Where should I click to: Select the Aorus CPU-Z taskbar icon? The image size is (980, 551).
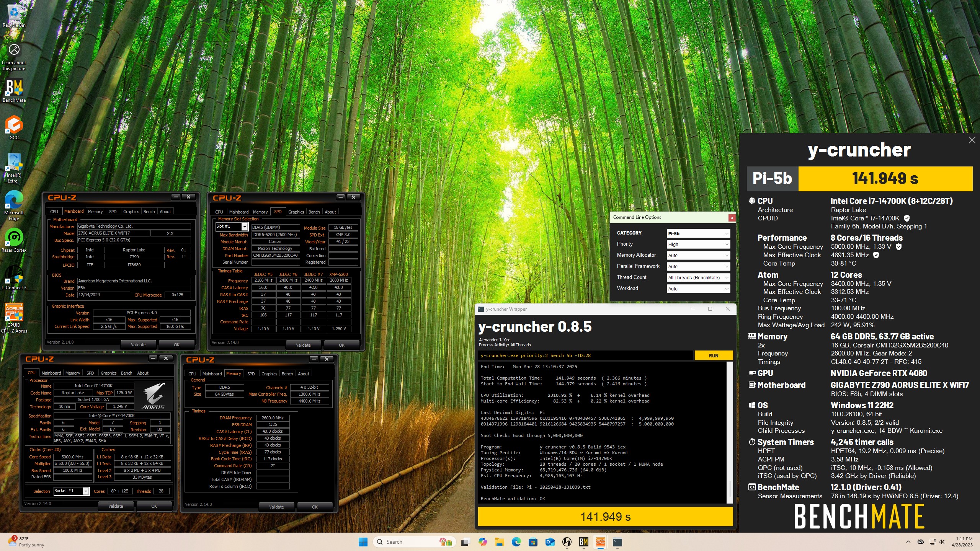(600, 542)
